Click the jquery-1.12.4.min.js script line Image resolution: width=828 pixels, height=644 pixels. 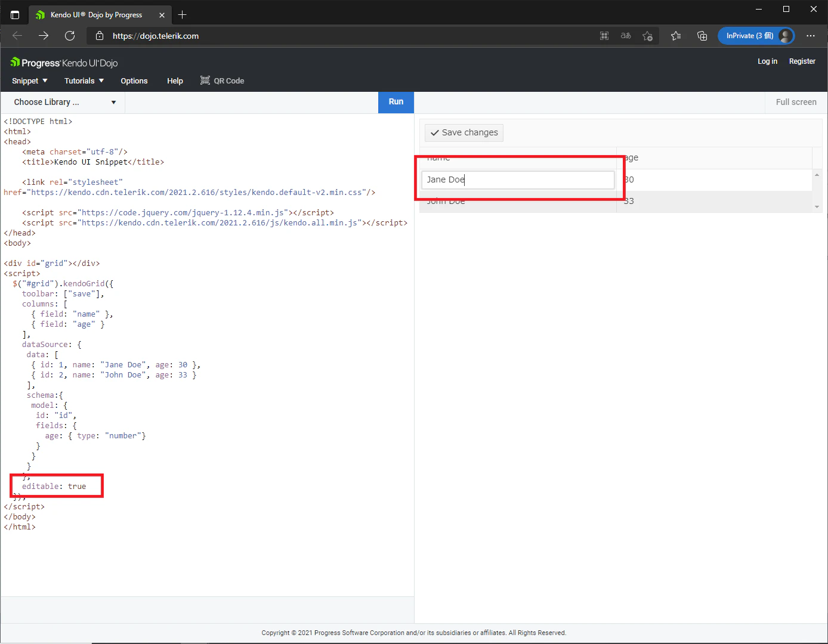coord(178,213)
